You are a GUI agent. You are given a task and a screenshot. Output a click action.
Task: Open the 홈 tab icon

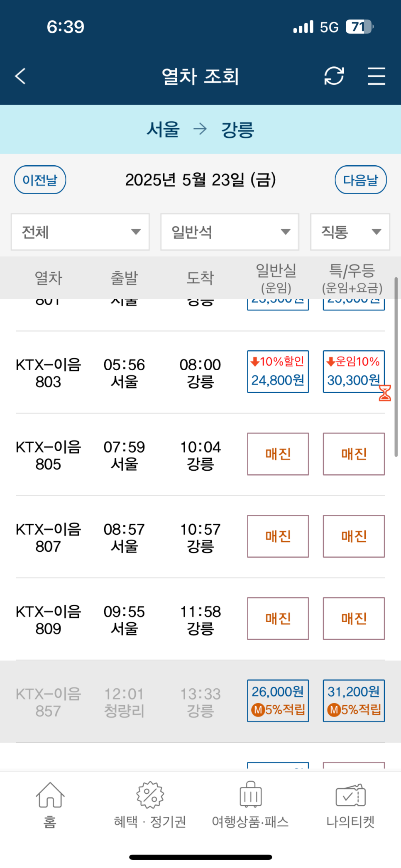[50, 795]
